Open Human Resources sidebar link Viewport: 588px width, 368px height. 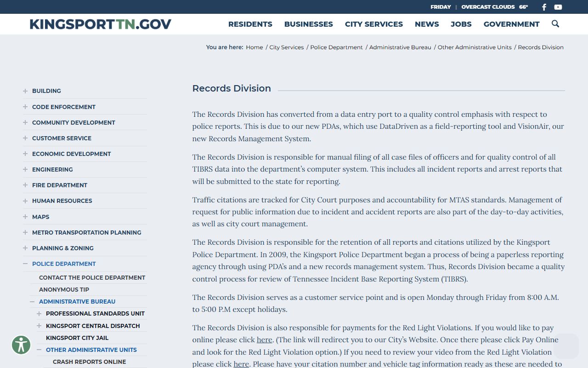[x=62, y=201]
